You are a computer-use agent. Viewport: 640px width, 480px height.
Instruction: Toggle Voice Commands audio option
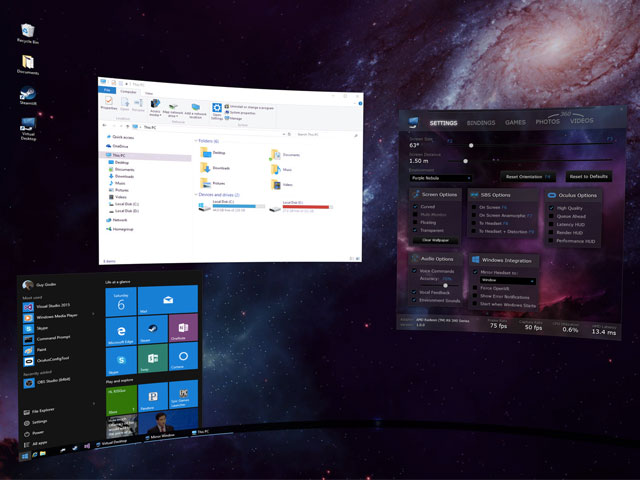414,271
